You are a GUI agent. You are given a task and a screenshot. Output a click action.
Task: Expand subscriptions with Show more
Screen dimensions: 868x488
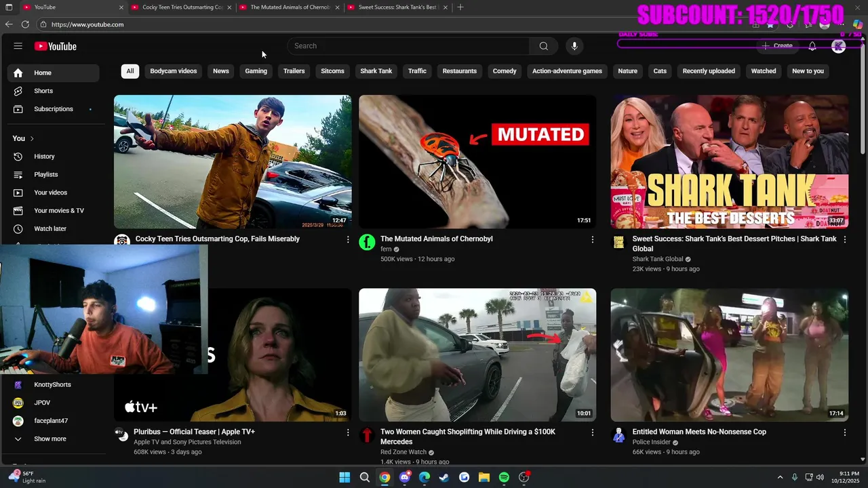53,439
